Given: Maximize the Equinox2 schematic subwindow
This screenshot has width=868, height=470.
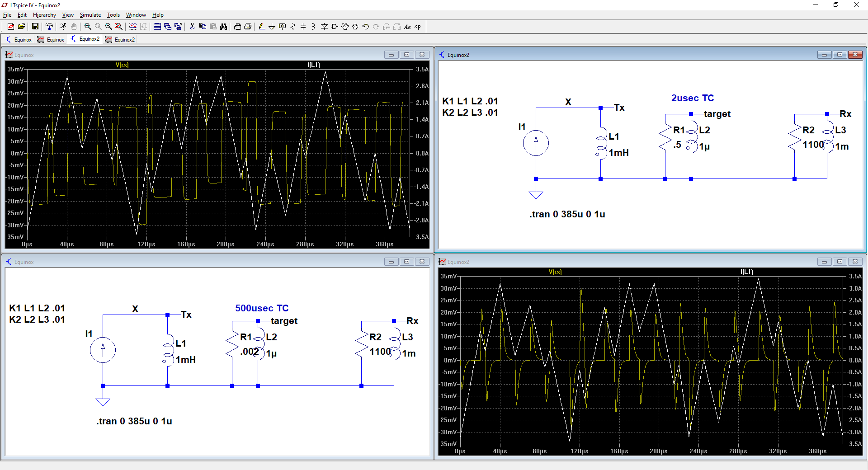Looking at the screenshot, I should tap(840, 55).
